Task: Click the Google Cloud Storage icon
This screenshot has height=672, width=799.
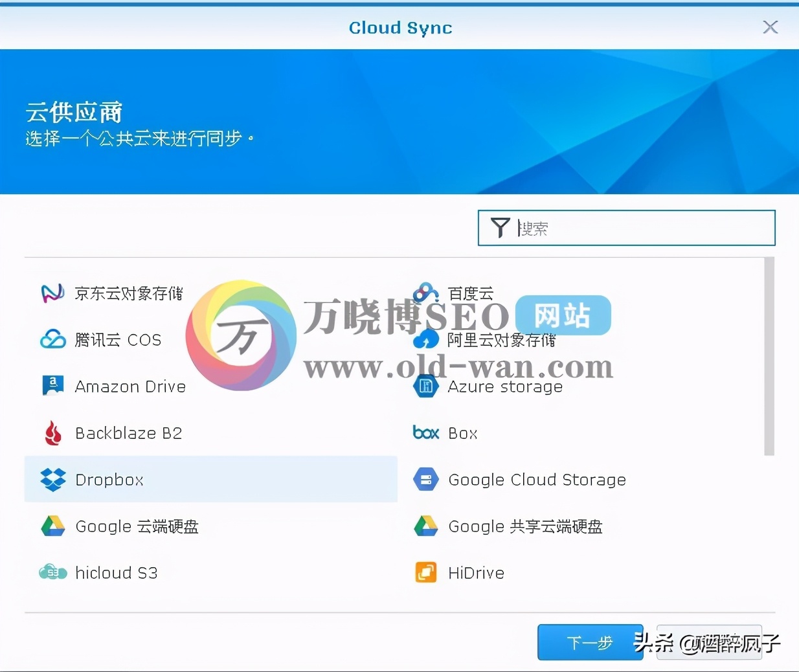Action: [425, 480]
